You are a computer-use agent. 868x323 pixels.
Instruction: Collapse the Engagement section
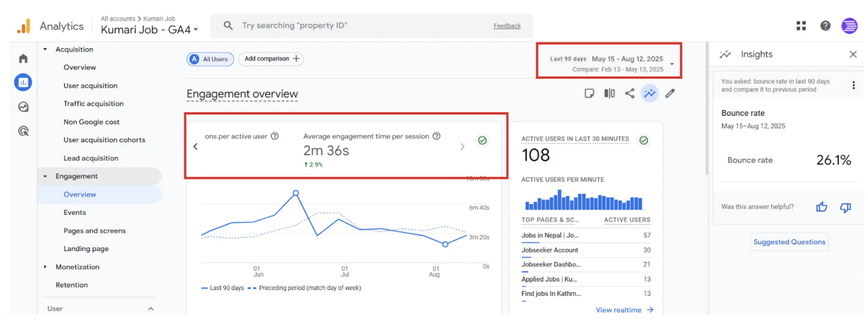pos(45,176)
